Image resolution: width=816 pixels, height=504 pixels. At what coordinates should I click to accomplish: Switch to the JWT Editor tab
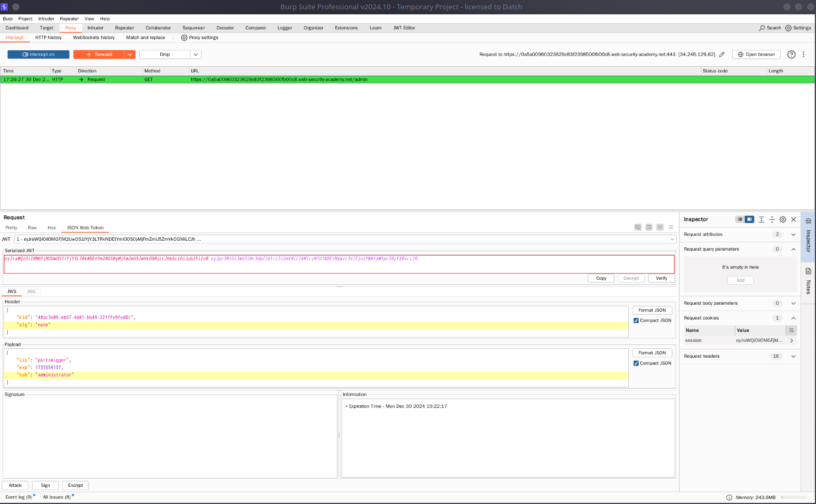[404, 28]
